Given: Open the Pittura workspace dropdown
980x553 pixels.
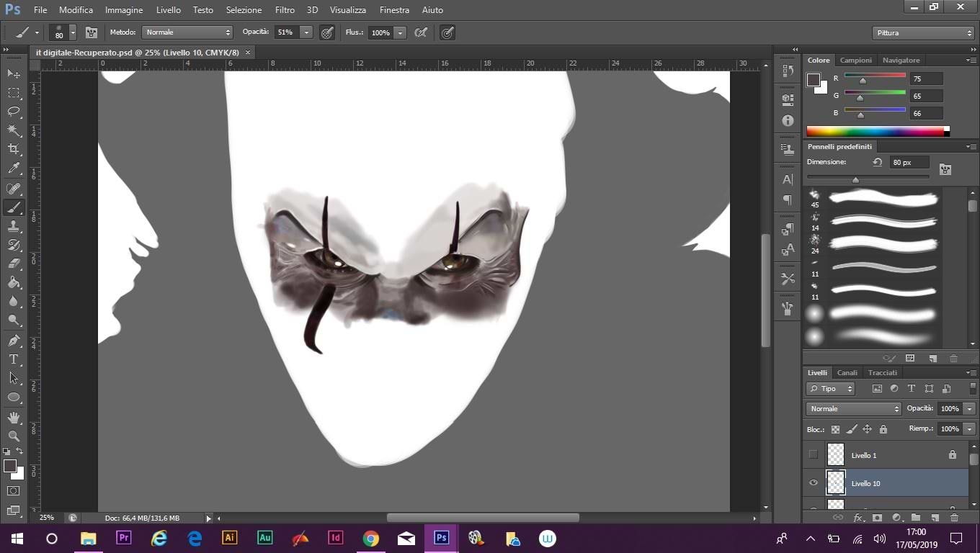Looking at the screenshot, I should [x=923, y=33].
